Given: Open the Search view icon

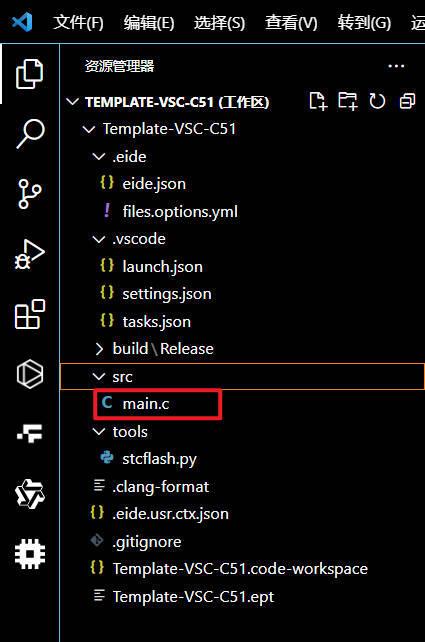Looking at the screenshot, I should coord(29,133).
